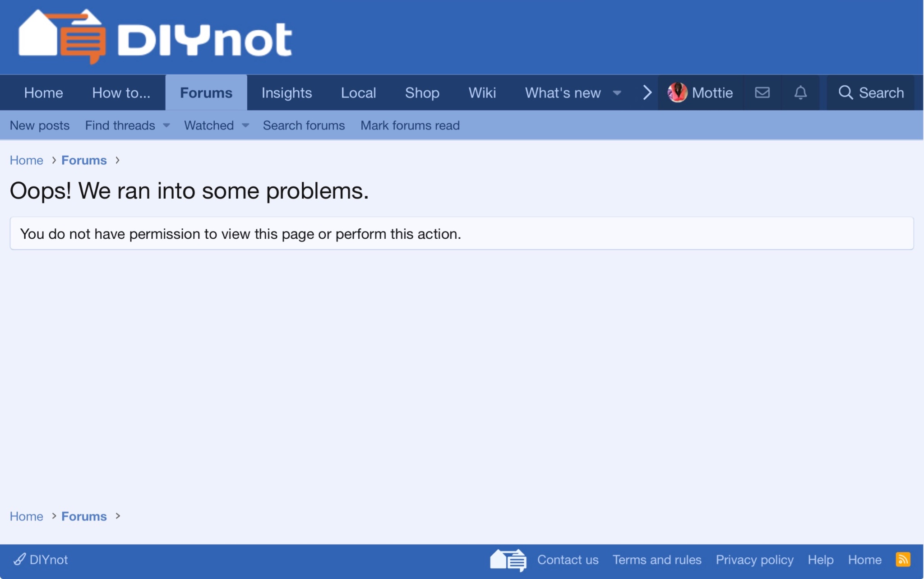Expand the navigation overflow chevron
The height and width of the screenshot is (579, 924).
(x=647, y=93)
